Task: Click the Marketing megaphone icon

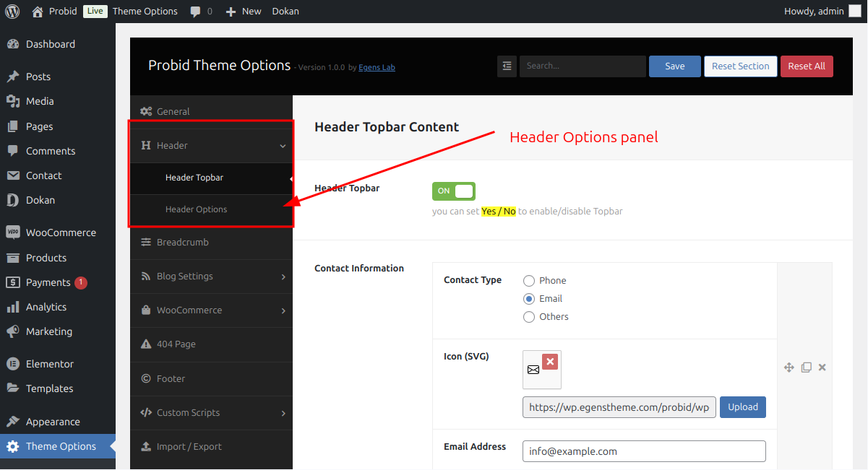Action: point(13,331)
